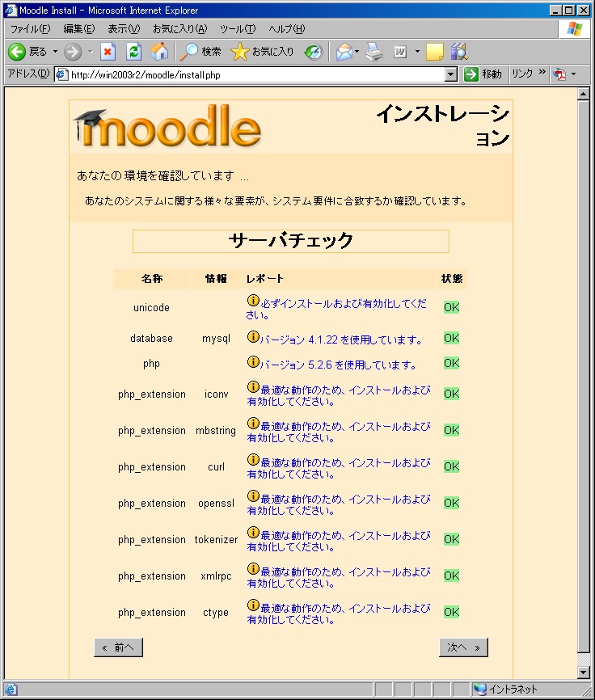Viewport: 595px width, 700px height.
Task: Click the OK status in ctype row
Action: [451, 612]
